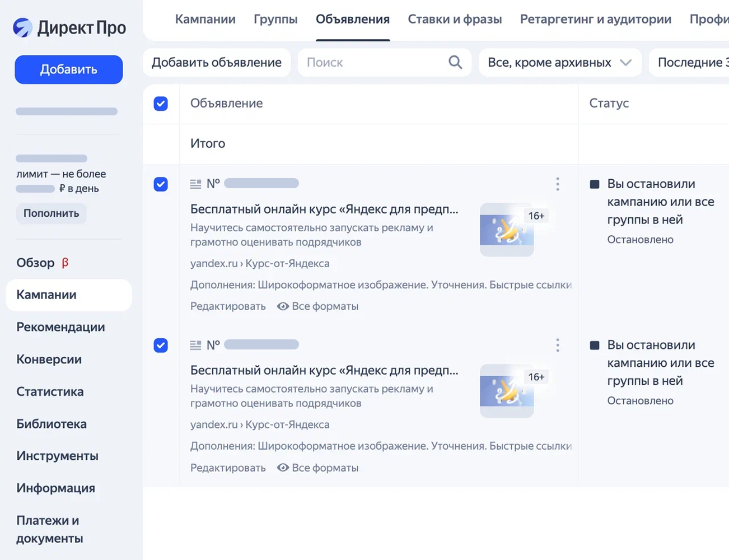Click the ad type icon in first ad row
729x560 pixels.
[x=195, y=184]
